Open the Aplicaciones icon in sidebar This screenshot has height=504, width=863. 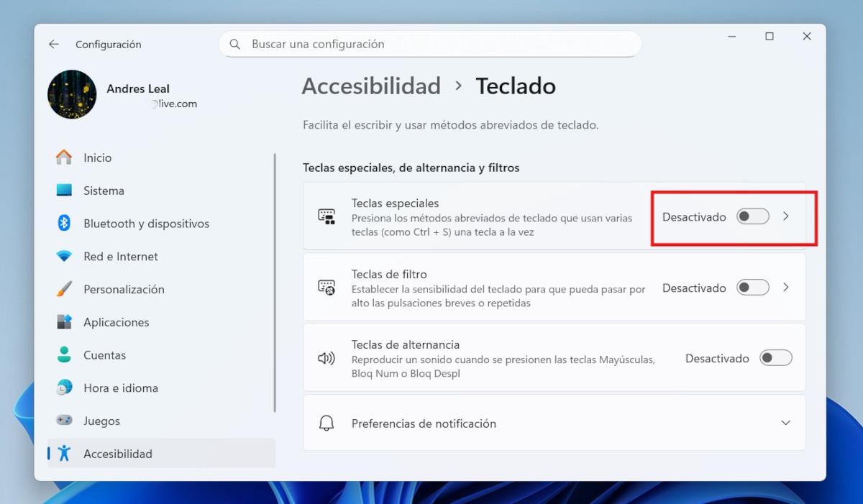pos(64,322)
